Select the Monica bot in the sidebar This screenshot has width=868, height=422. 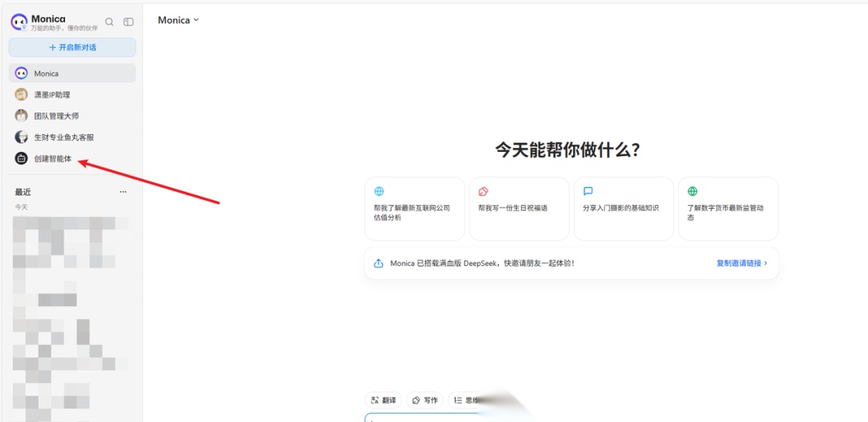click(72, 73)
